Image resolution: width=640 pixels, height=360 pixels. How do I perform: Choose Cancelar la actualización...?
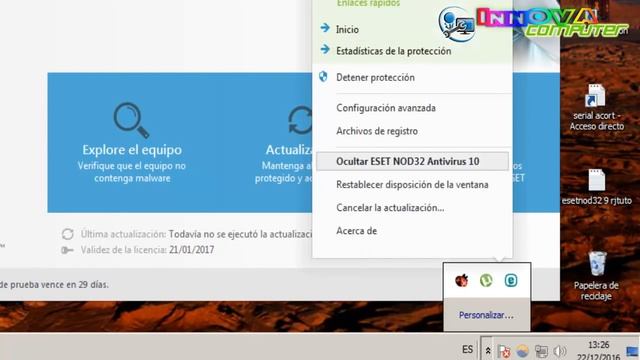390,208
